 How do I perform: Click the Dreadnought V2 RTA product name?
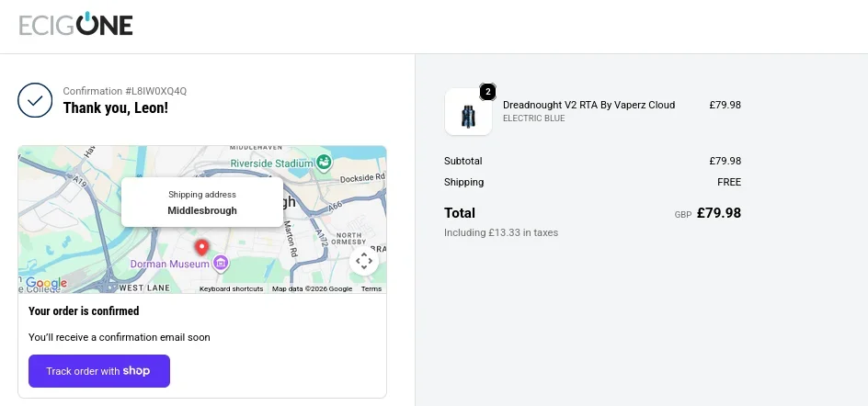click(588, 105)
